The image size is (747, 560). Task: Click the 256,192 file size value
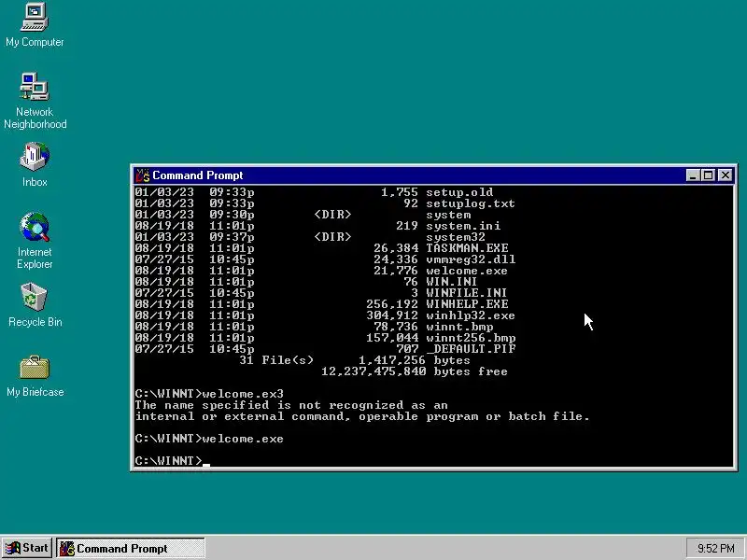392,304
